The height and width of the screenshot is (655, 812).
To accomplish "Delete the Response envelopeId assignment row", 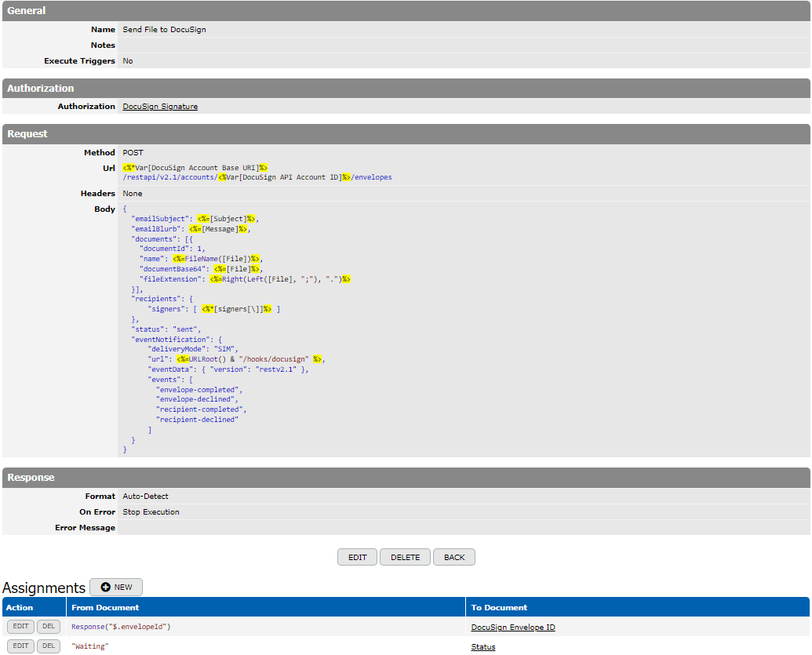I will point(49,627).
